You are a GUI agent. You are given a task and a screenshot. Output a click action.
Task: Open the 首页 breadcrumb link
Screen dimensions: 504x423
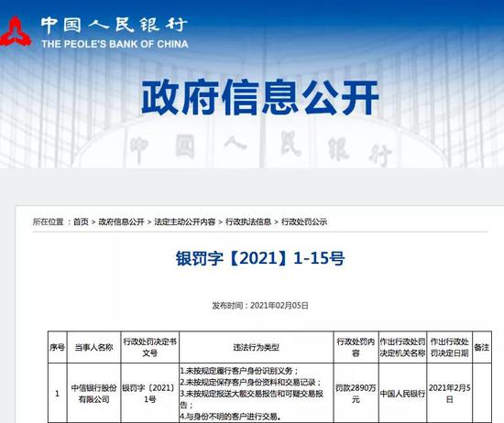[81, 222]
